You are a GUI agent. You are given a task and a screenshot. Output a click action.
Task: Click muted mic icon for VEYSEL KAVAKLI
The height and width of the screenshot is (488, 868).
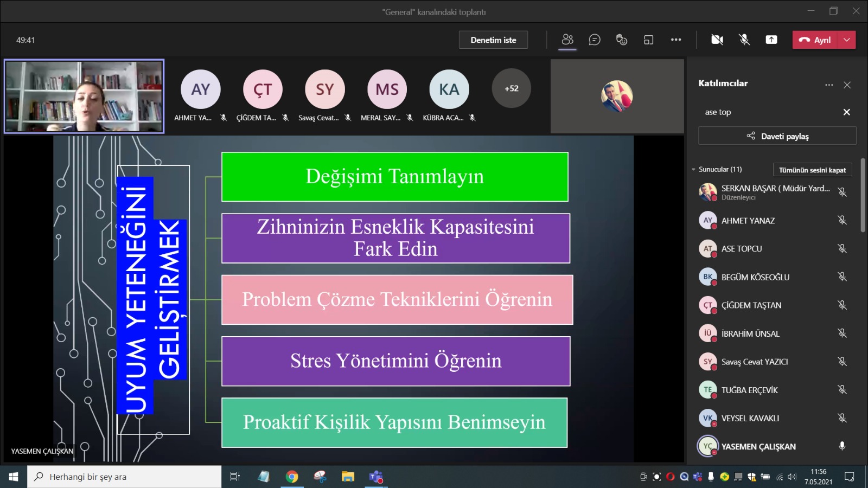[842, 418]
